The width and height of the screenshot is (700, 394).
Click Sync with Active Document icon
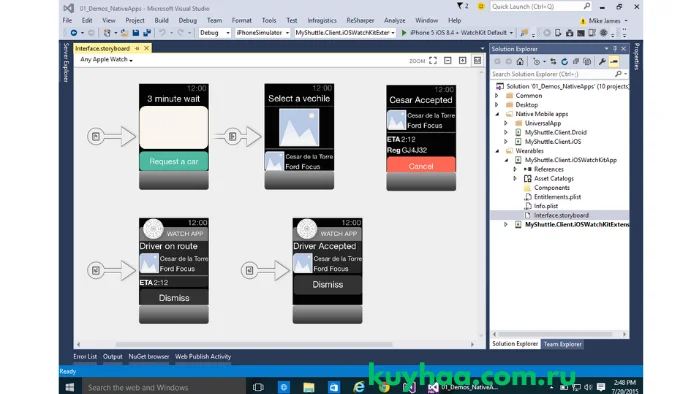pos(553,62)
